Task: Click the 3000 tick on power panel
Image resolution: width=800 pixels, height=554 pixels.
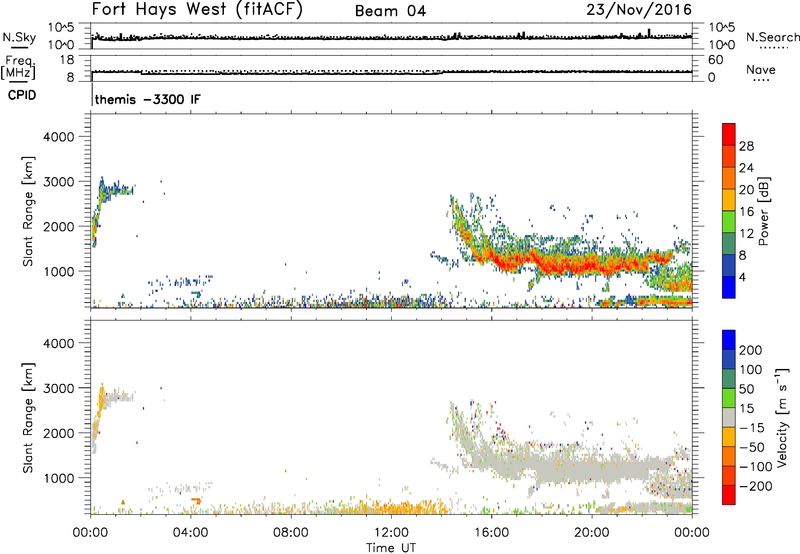Action: (59, 182)
